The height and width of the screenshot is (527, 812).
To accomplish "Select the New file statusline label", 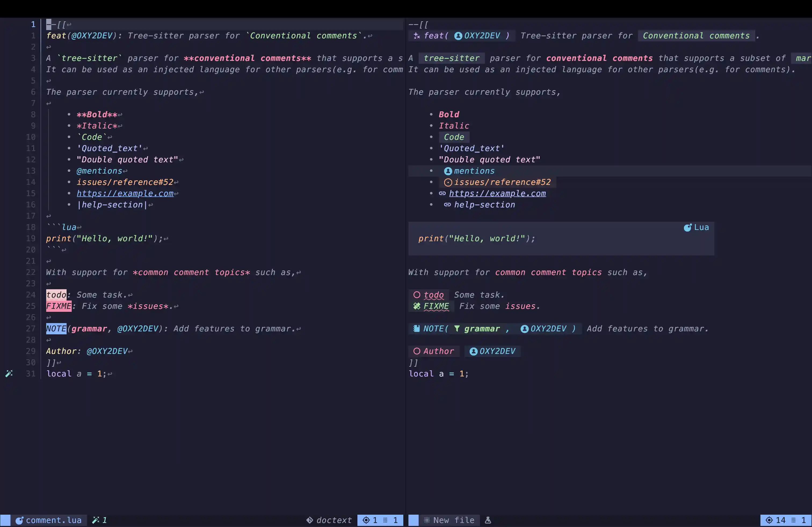I will click(454, 520).
